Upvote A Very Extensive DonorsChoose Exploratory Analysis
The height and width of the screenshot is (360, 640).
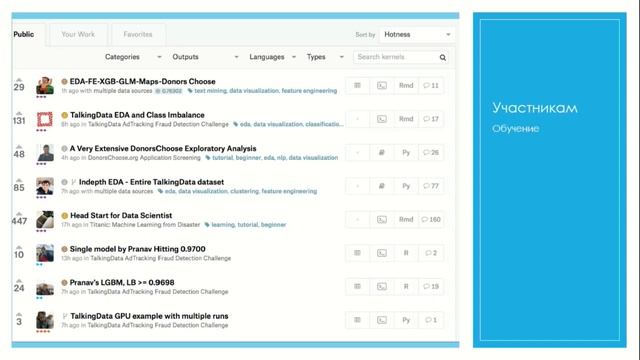19,147
